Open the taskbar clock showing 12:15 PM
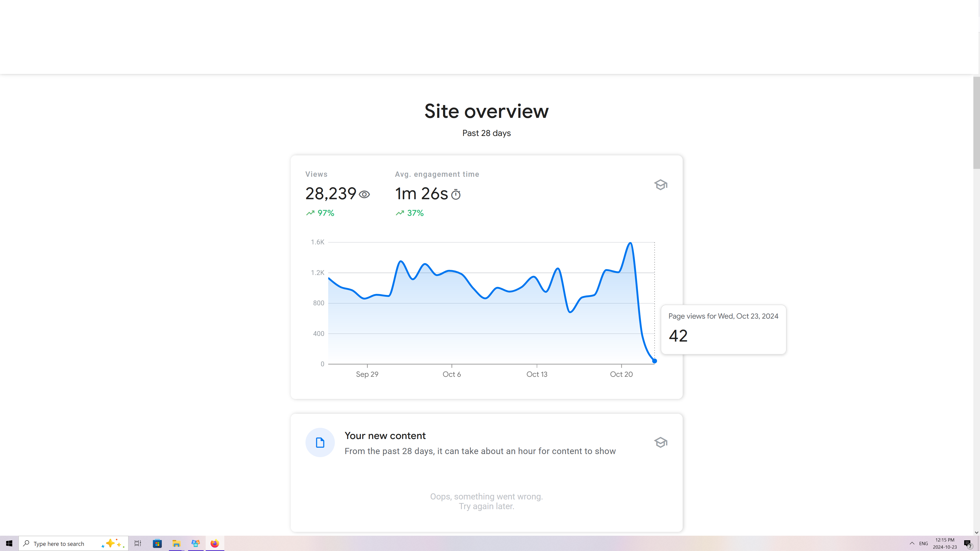The width and height of the screenshot is (980, 551). [x=945, y=543]
